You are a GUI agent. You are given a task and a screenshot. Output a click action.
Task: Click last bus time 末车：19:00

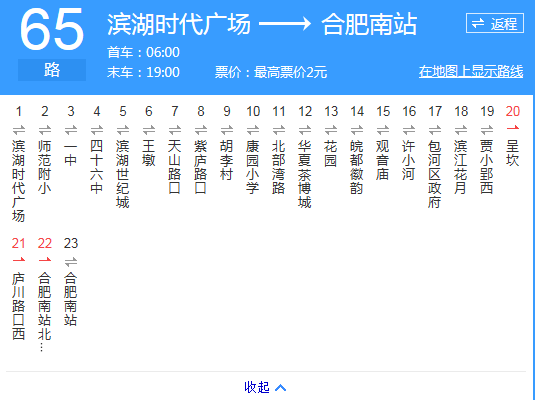(143, 72)
